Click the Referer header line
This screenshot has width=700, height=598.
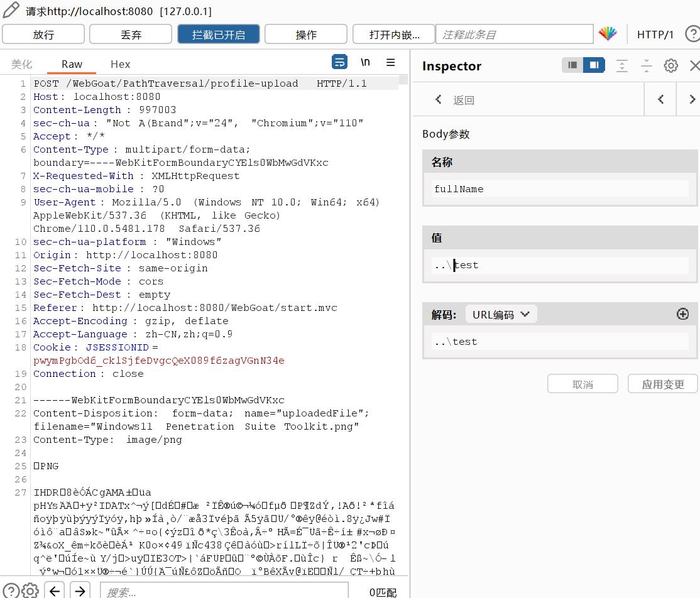[x=185, y=308]
